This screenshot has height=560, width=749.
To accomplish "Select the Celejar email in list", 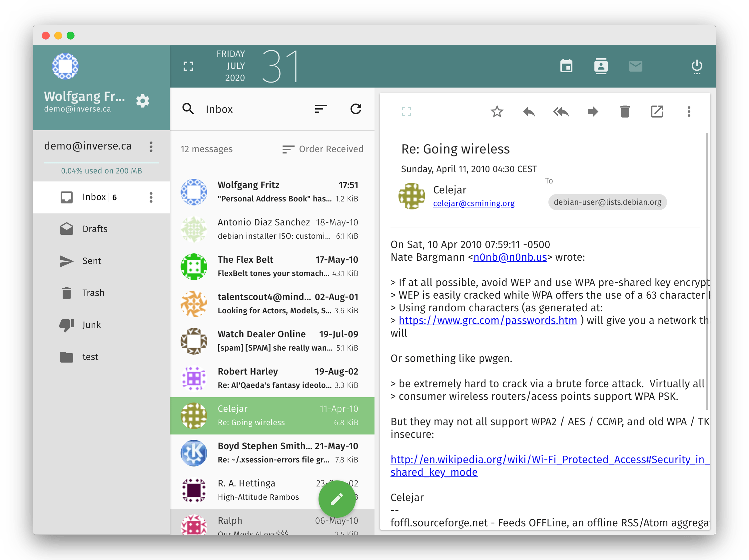I will (x=272, y=415).
